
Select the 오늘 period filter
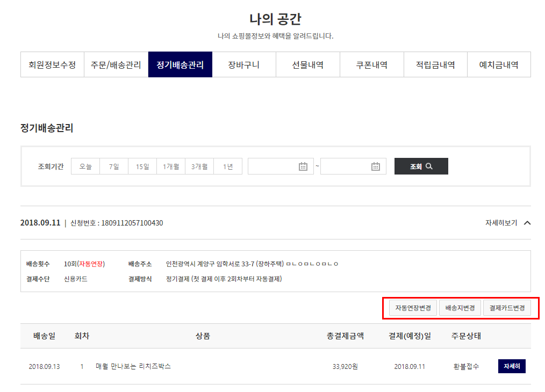(85, 166)
